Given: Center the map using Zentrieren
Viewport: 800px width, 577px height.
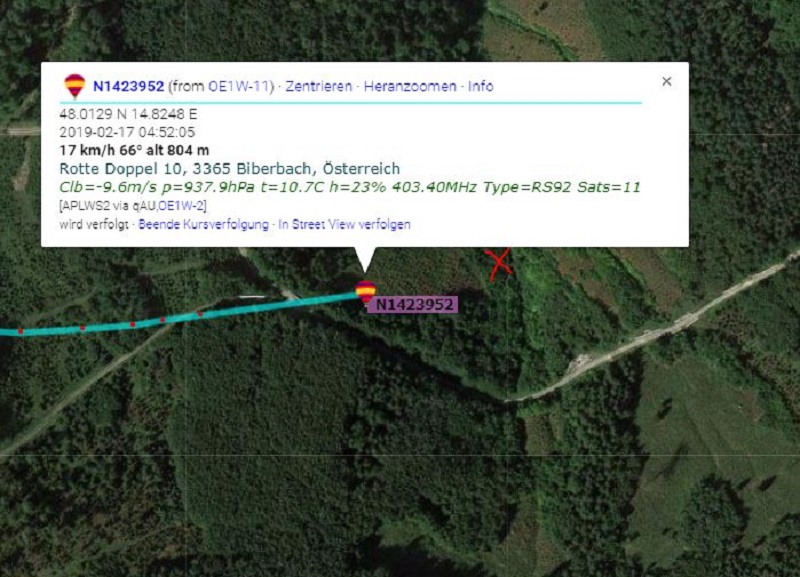Looking at the screenshot, I should click(x=318, y=86).
